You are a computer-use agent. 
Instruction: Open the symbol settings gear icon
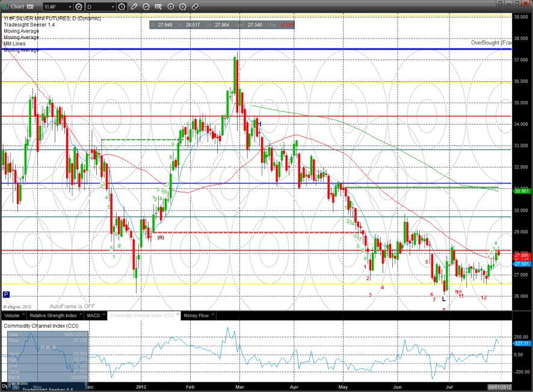79,7
